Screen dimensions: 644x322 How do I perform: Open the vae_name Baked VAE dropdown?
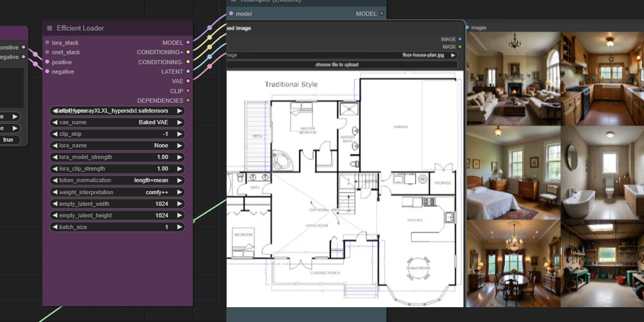(117, 122)
